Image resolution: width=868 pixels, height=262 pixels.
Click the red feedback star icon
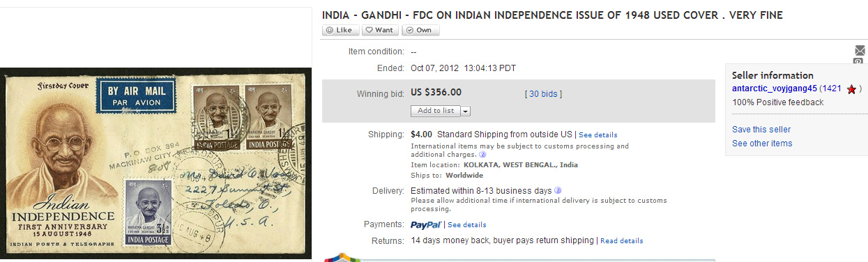pyautogui.click(x=851, y=89)
